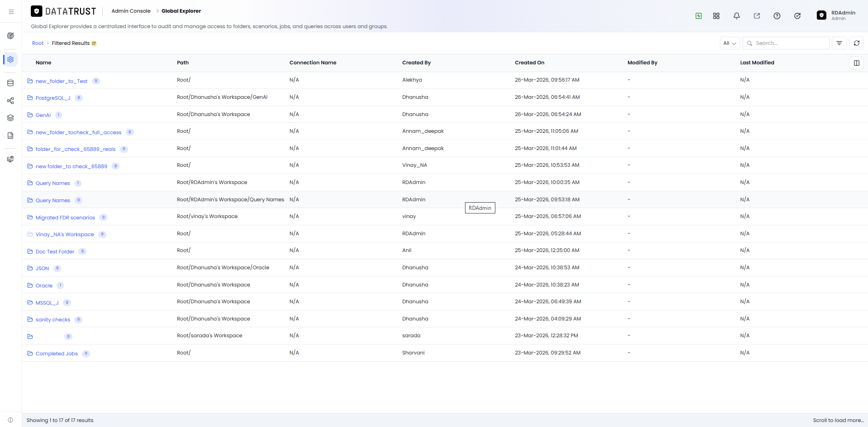
Task: Open the MSSQL_J folder
Action: (x=47, y=303)
